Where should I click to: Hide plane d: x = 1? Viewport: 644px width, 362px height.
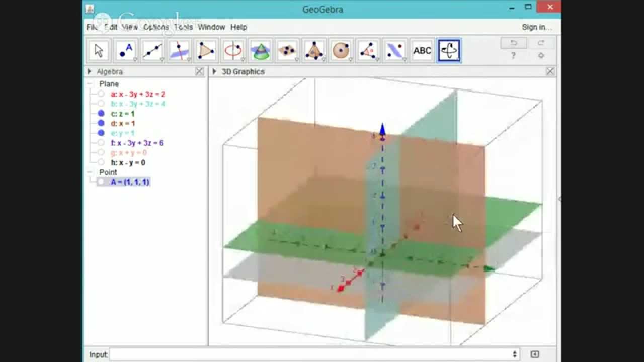click(101, 123)
